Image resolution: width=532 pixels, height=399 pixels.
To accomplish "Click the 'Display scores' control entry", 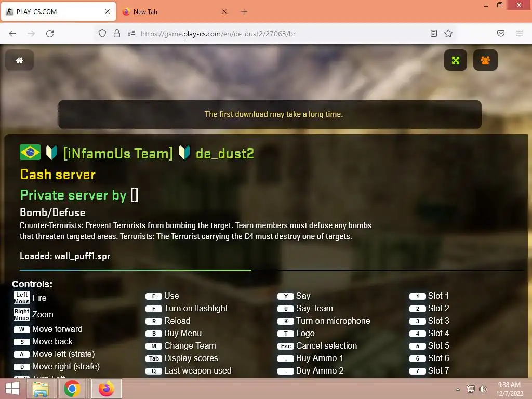I will pyautogui.click(x=182, y=358).
